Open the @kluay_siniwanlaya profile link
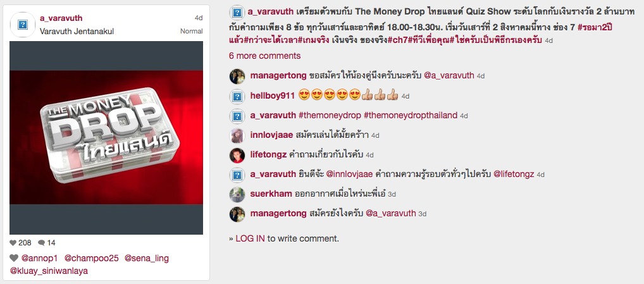Image resolution: width=644 pixels, height=284 pixels. pos(49,271)
